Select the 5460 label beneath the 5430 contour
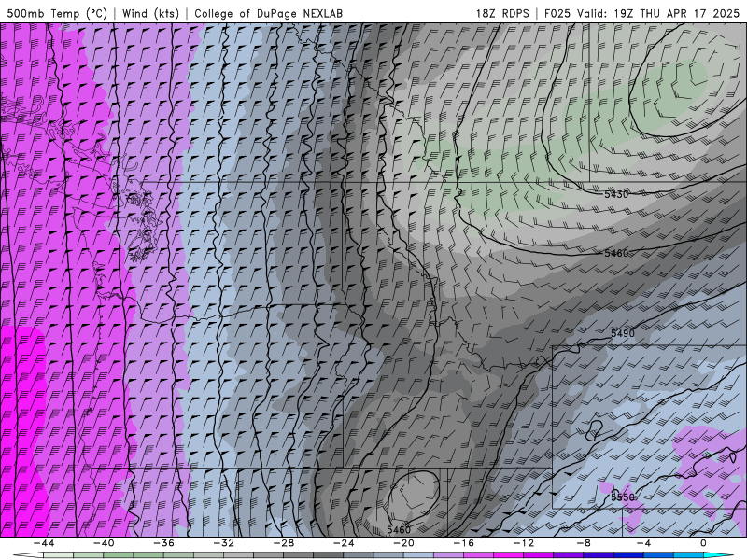 click(616, 253)
